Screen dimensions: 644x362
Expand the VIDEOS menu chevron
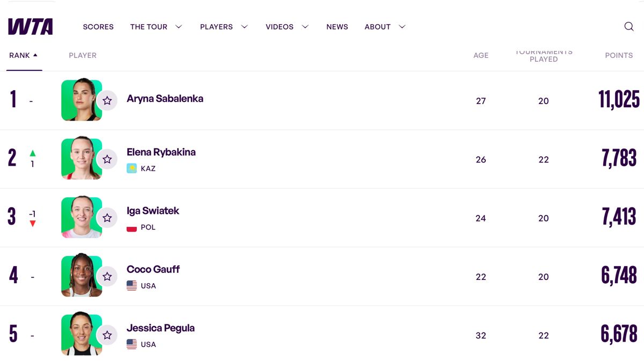[305, 27]
